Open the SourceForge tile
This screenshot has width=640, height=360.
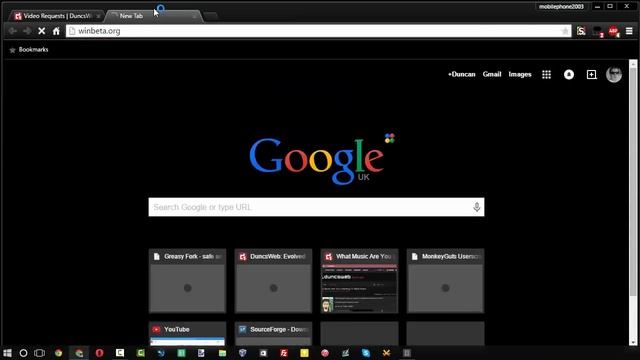pyautogui.click(x=273, y=333)
